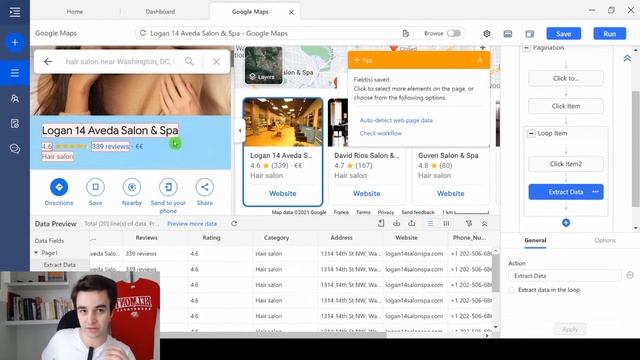Select the Click Item workflow step
This screenshot has width=640, height=360.
[566, 106]
